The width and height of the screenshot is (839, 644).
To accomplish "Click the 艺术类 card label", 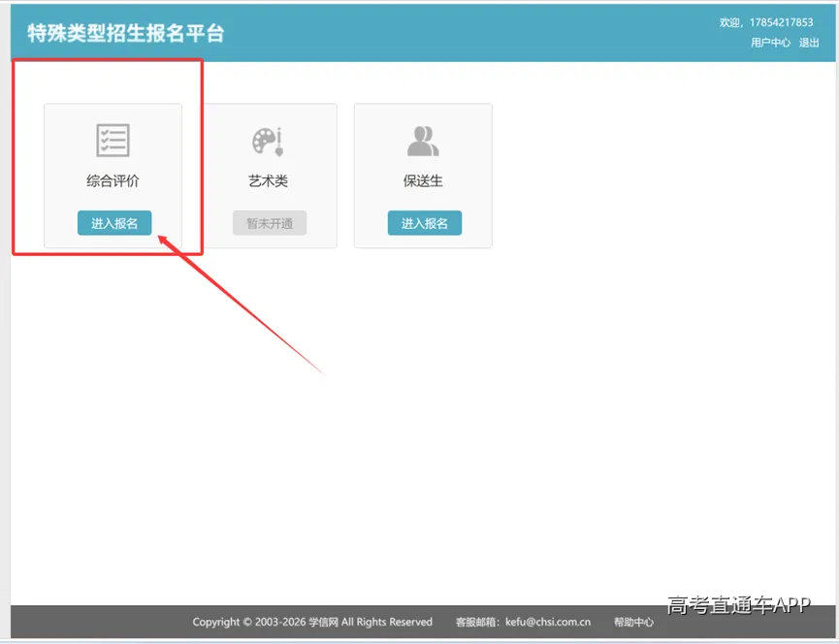I will (268, 181).
